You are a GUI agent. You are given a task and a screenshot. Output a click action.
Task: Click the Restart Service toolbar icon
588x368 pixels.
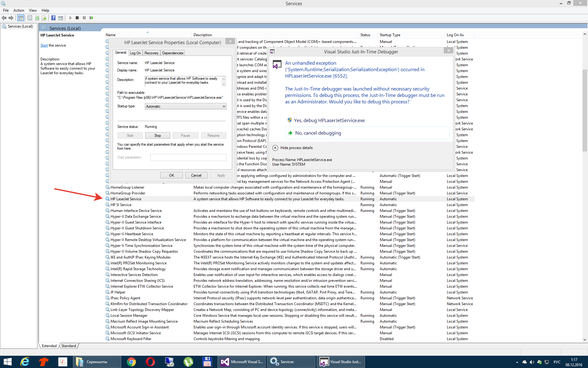click(91, 18)
